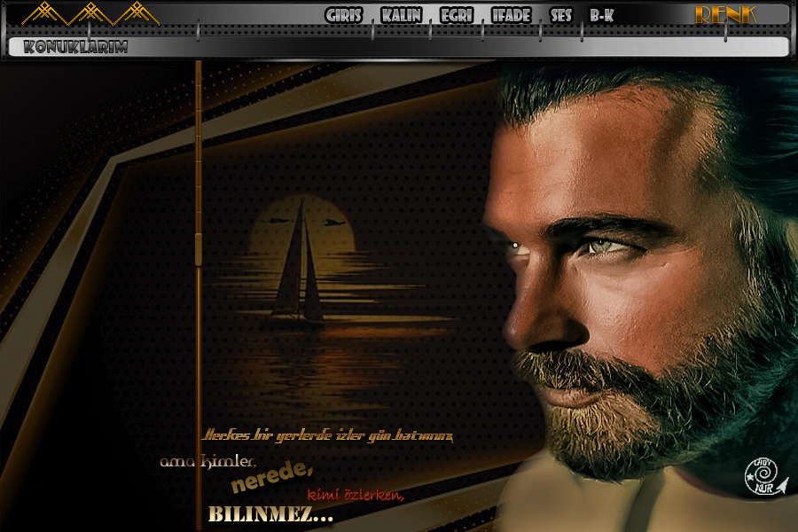Click the Lady Nur spiral watermark logo
The image size is (798, 532).
760,477
